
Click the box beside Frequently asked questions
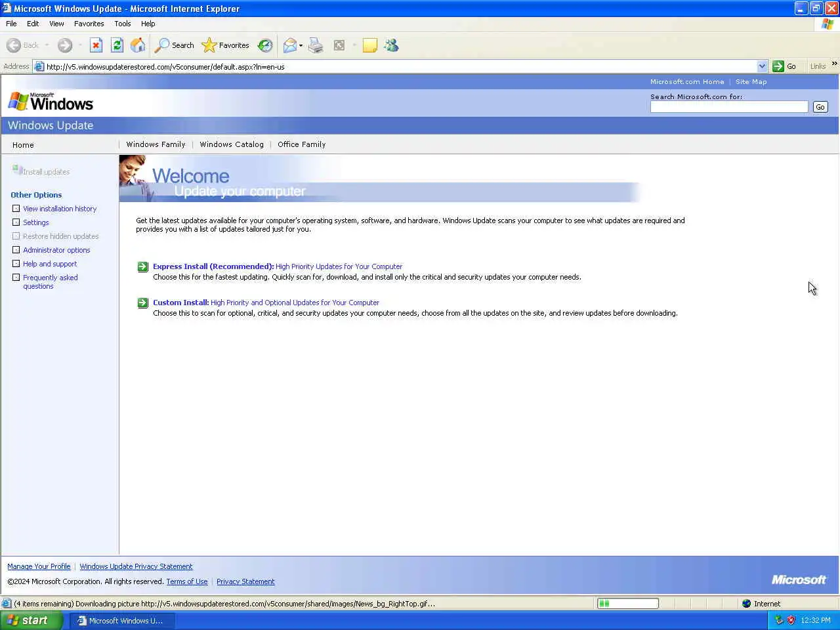tap(16, 278)
